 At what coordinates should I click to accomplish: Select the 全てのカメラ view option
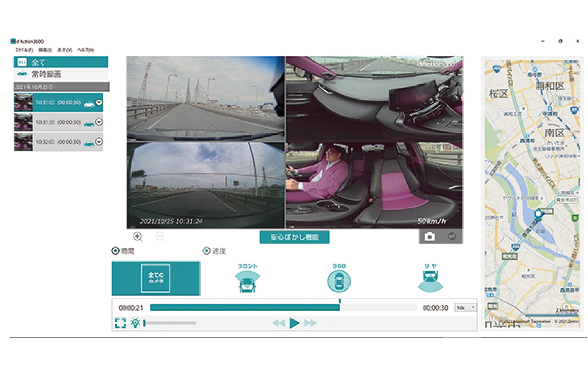click(x=156, y=278)
